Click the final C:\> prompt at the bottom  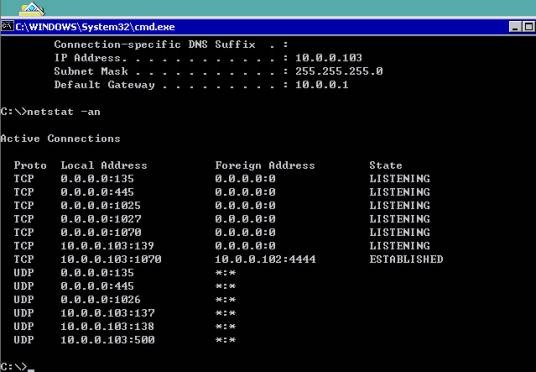[x=14, y=367]
